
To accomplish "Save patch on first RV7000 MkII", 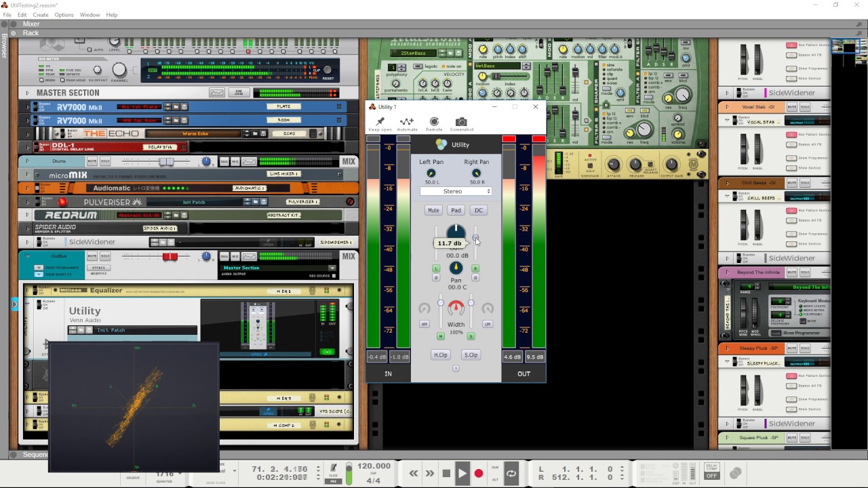I will [183, 106].
